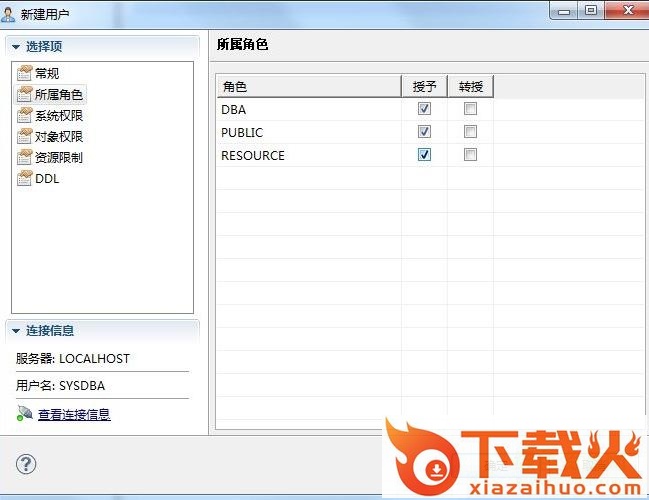This screenshot has width=649, height=500.
Task: Close the 新建用户 dialog
Action: coord(628,10)
